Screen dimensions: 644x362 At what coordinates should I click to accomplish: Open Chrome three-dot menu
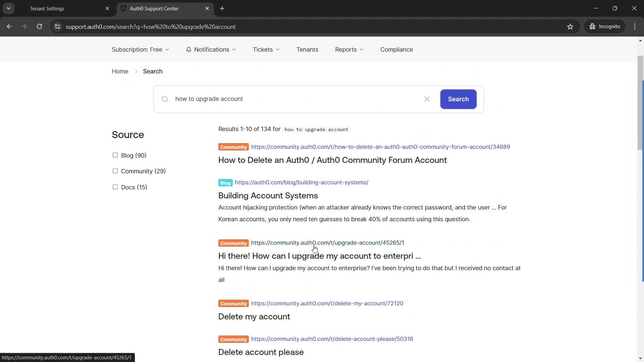[635, 26]
